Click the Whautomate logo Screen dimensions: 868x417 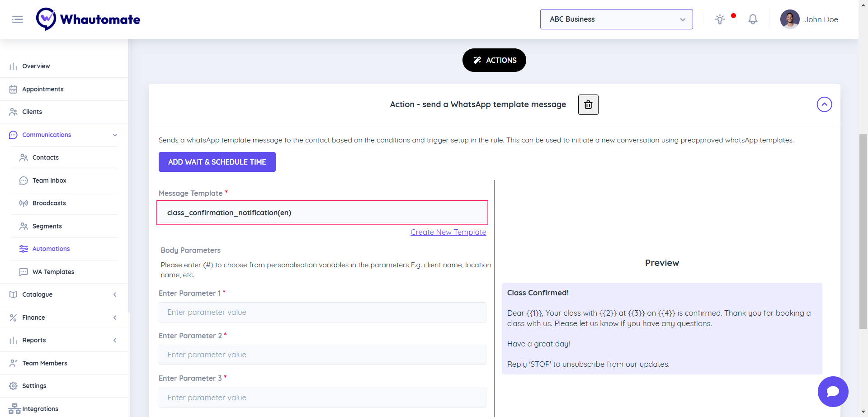[x=88, y=19]
